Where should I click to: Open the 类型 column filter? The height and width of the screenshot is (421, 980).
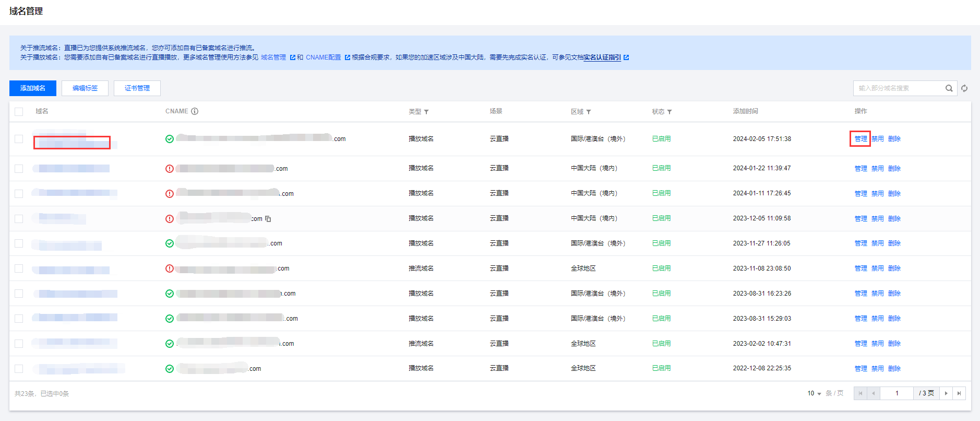pyautogui.click(x=426, y=112)
